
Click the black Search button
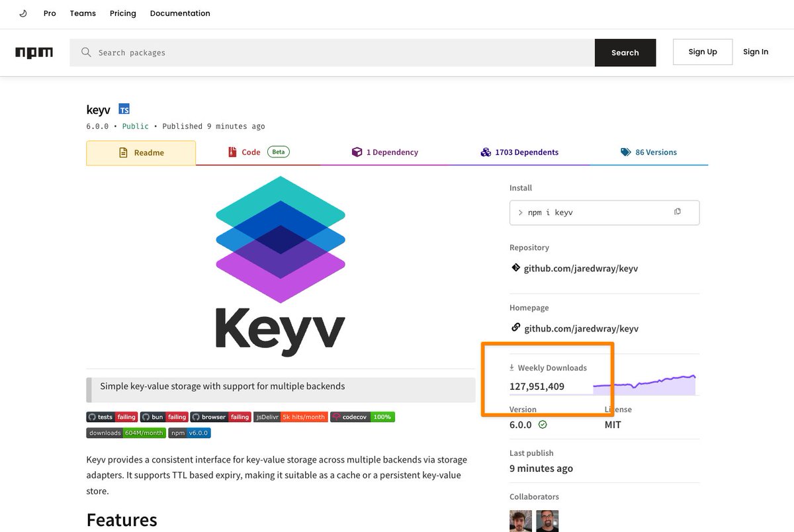pyautogui.click(x=625, y=53)
